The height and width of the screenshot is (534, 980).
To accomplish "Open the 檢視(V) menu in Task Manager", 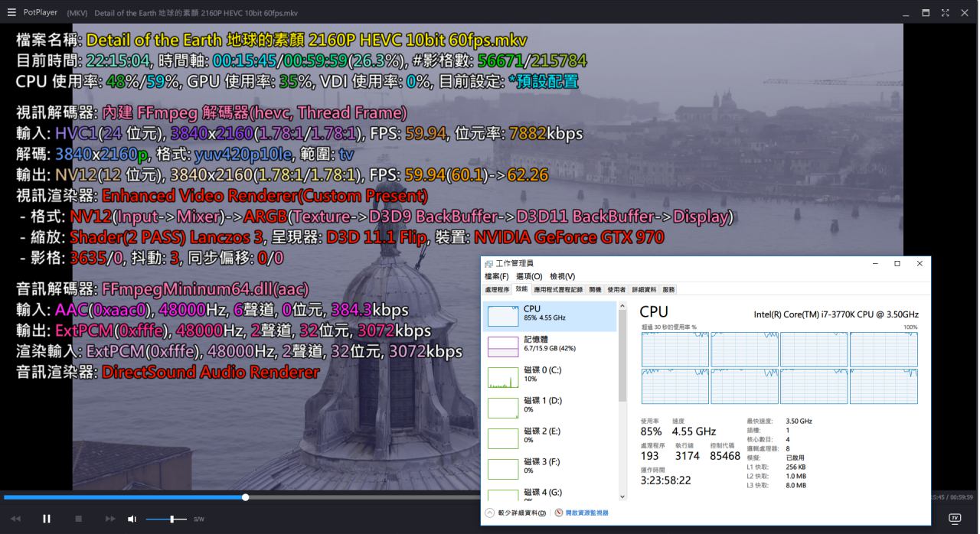I will point(563,276).
